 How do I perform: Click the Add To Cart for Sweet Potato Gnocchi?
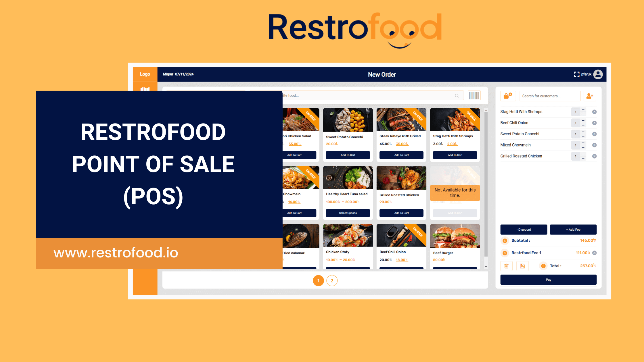[x=348, y=155]
